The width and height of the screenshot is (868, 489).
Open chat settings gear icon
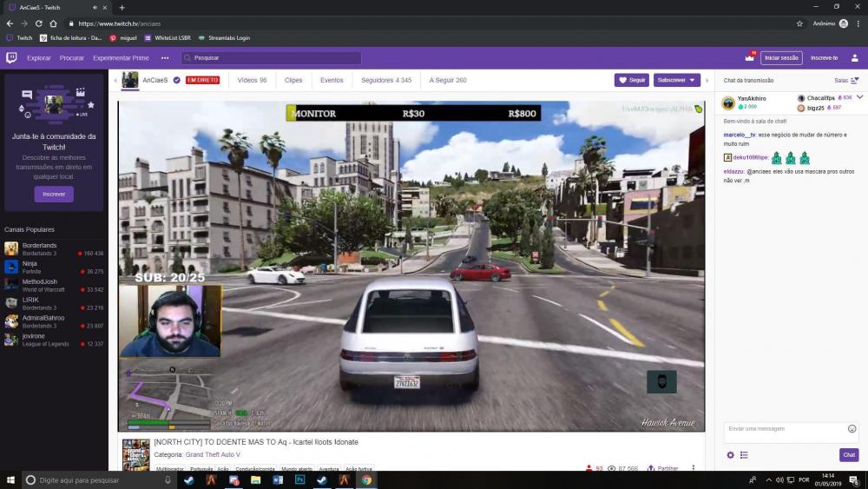coord(730,455)
